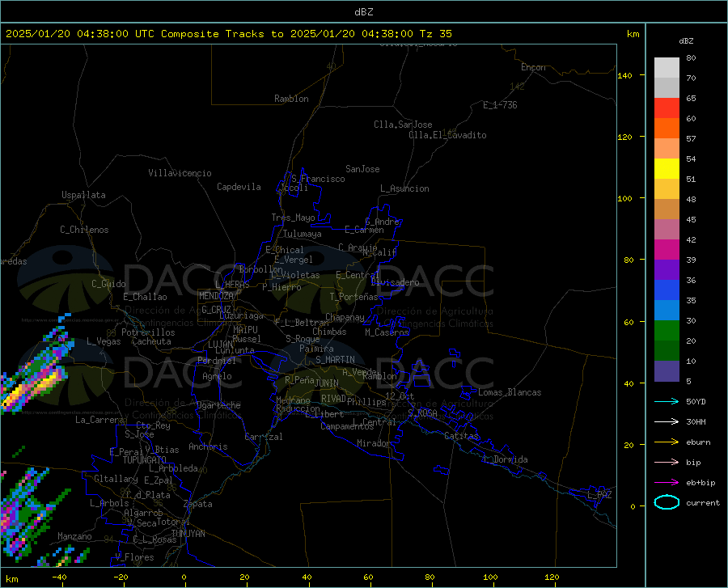Click the TUNUYAN label on the map
Image resolution: width=728 pixels, height=588 pixels.
(x=188, y=534)
